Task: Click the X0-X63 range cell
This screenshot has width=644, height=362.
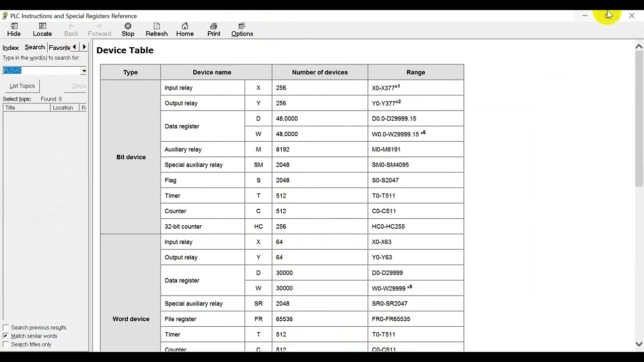Action: (x=416, y=242)
